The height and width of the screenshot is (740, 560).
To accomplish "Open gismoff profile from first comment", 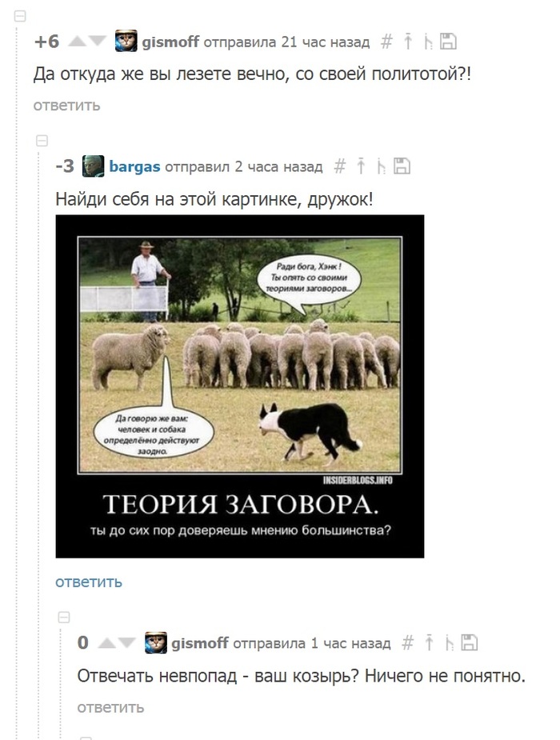I will click(x=170, y=42).
